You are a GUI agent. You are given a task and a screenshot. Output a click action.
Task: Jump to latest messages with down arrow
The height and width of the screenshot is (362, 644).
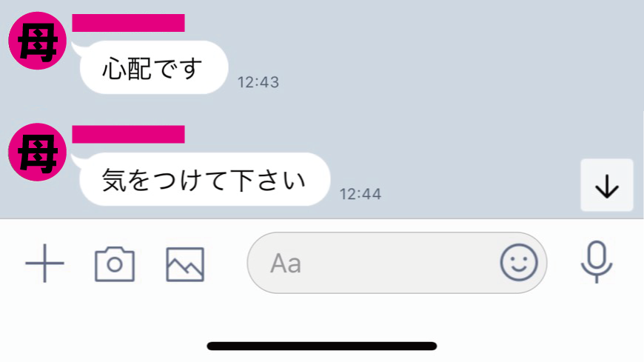click(607, 185)
